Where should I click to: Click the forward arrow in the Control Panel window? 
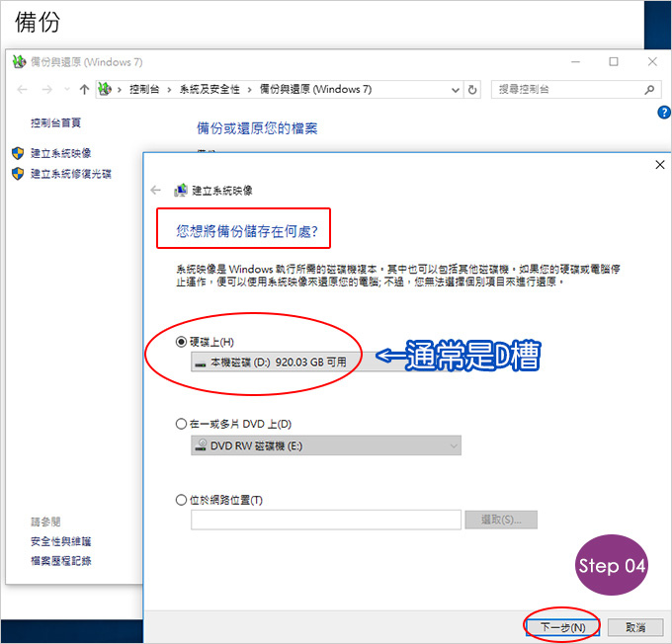coord(47,90)
